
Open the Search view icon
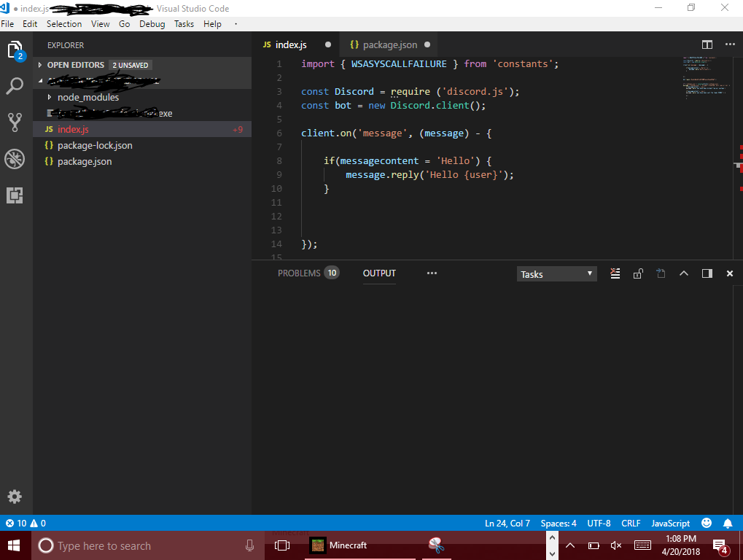15,86
